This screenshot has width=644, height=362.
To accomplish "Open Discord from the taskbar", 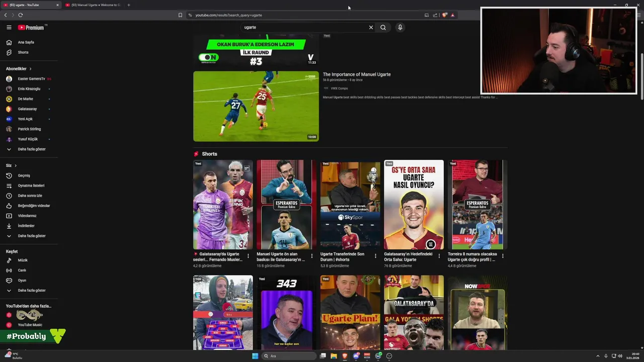I will [x=356, y=356].
